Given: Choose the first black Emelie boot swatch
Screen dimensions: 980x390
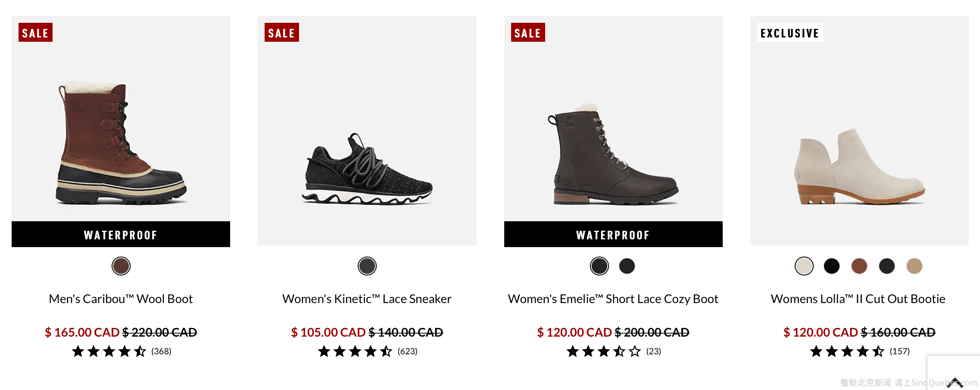Looking at the screenshot, I should (599, 266).
